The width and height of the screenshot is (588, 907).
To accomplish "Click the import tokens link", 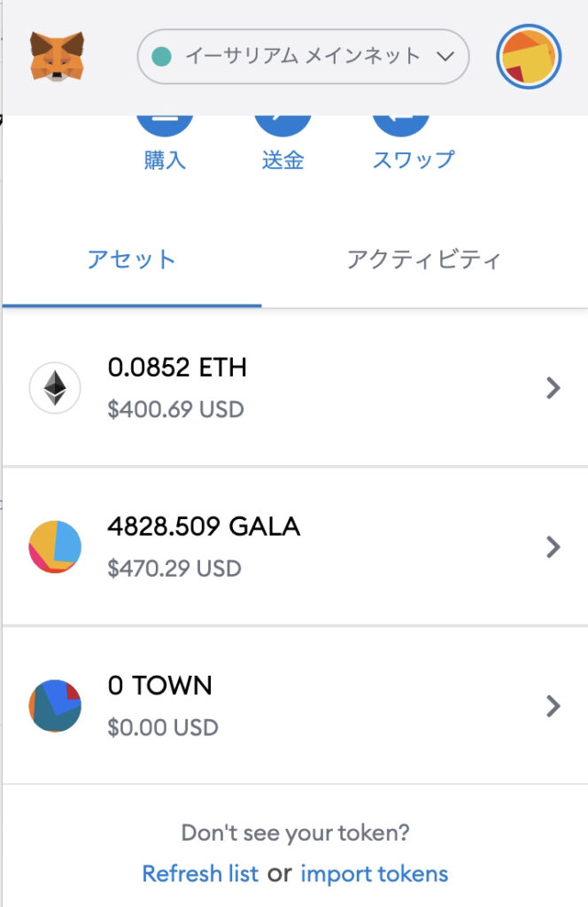I will coord(374,873).
